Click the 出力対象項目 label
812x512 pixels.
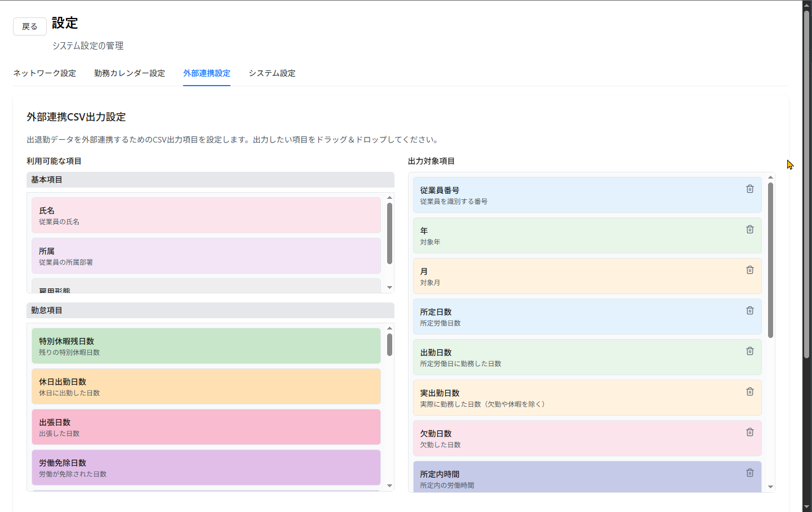pos(432,161)
